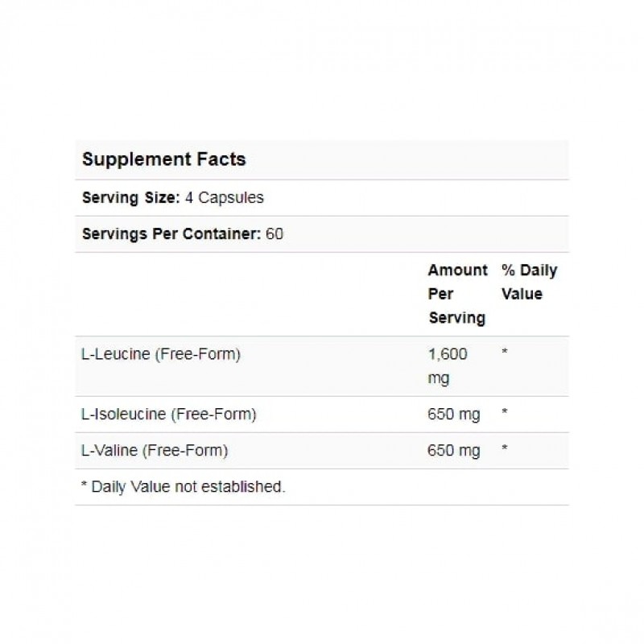This screenshot has width=644, height=644.
Task: Select the 1,600 amount for L-Leucine
Action: pos(448,354)
